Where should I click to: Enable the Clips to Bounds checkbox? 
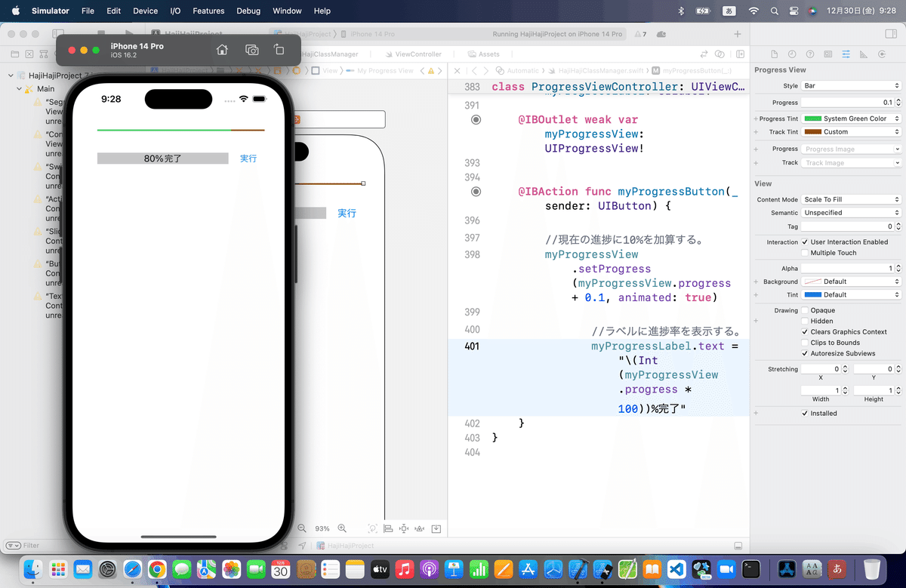[x=804, y=343]
